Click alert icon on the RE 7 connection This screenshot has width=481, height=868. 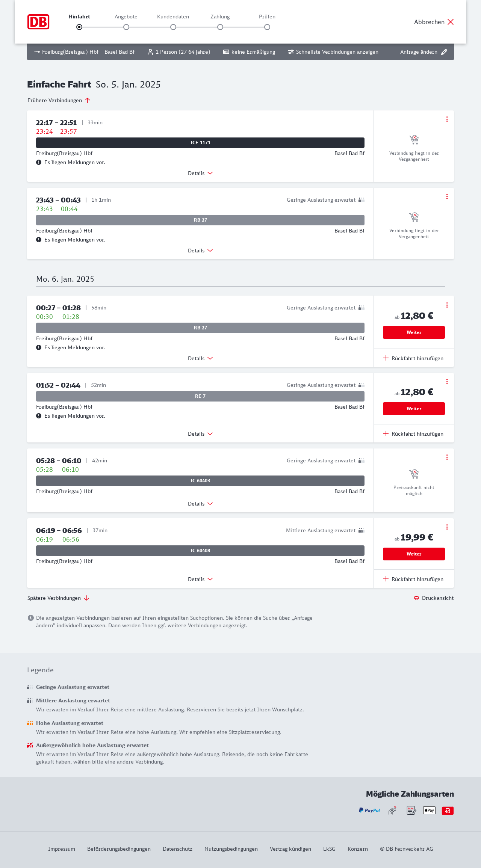39,416
